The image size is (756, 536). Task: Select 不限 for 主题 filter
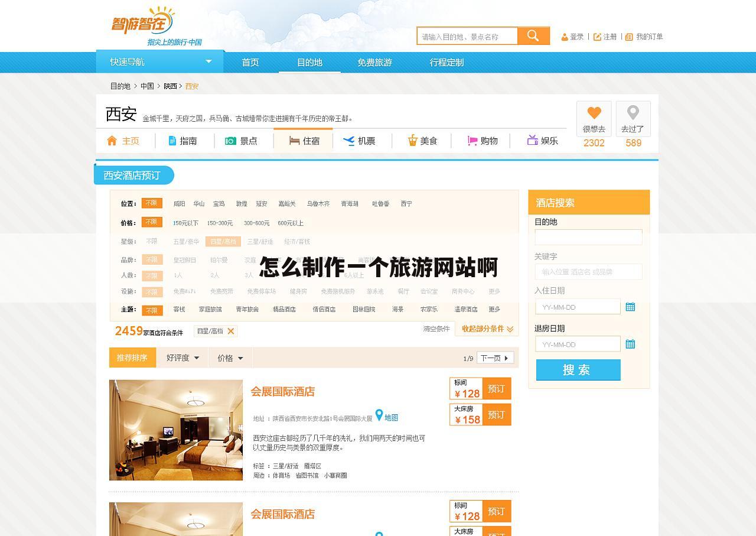coord(152,310)
